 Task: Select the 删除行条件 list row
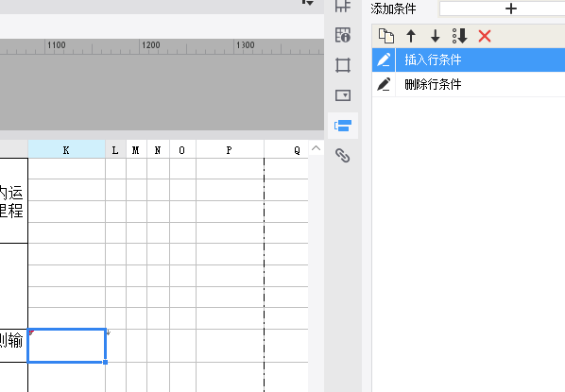(469, 84)
